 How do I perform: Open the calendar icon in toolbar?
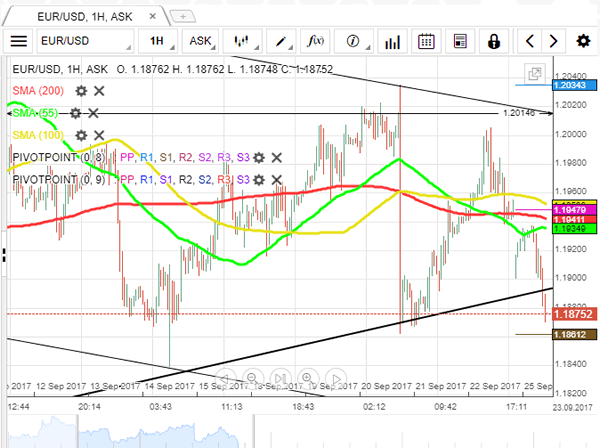tap(426, 41)
